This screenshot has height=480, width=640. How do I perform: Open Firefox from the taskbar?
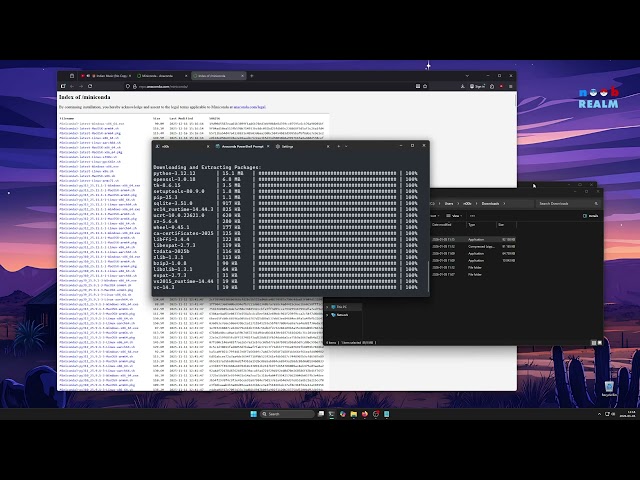pos(364,414)
